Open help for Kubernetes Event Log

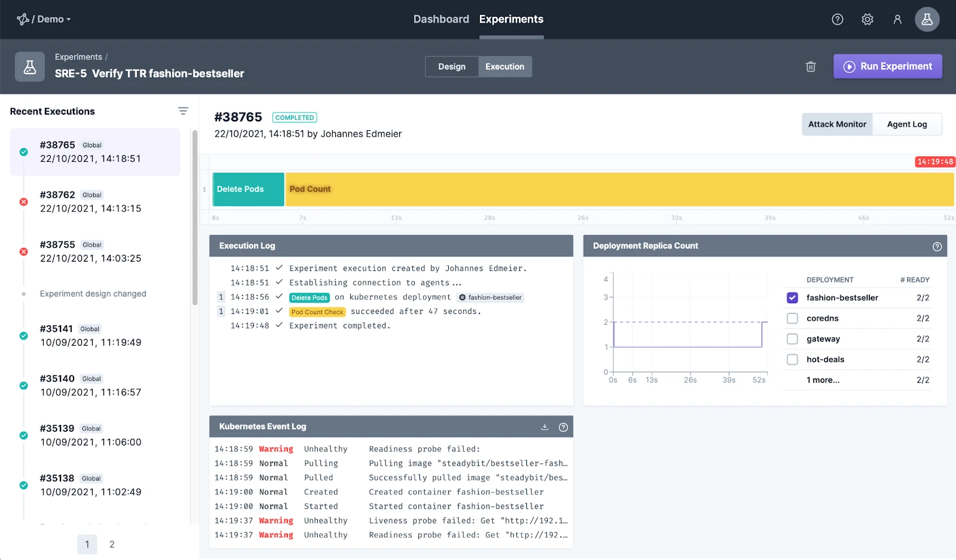[x=563, y=427]
